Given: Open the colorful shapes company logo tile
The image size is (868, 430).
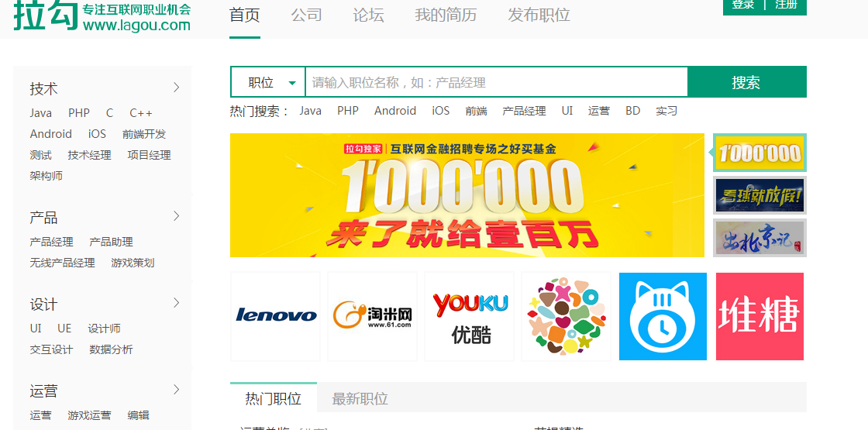Looking at the screenshot, I should pyautogui.click(x=567, y=317).
